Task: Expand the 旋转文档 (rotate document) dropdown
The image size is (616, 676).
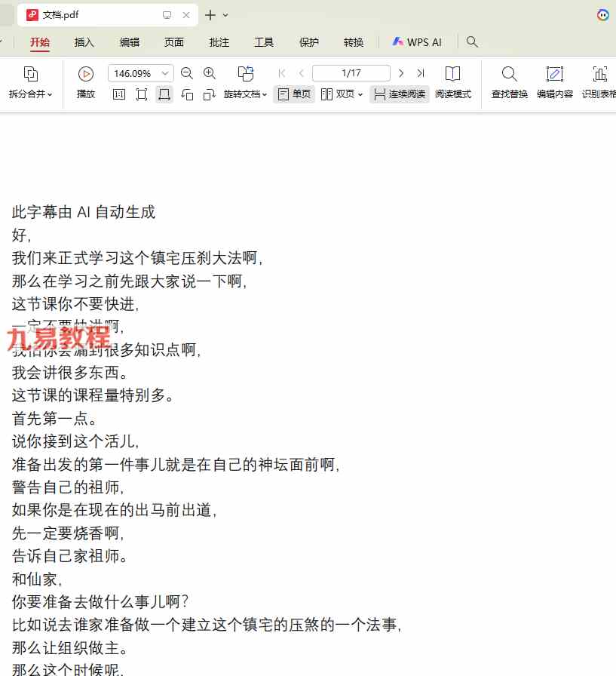Action: 246,94
